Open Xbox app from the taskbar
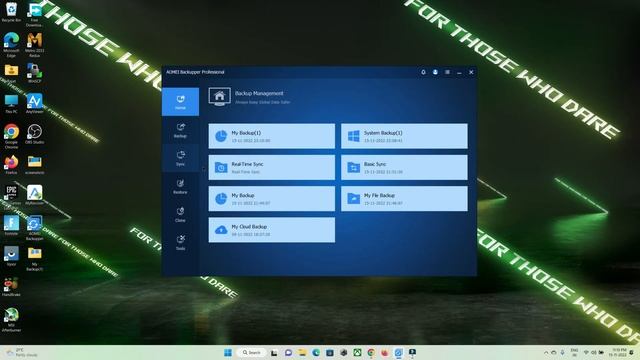 (x=357, y=353)
